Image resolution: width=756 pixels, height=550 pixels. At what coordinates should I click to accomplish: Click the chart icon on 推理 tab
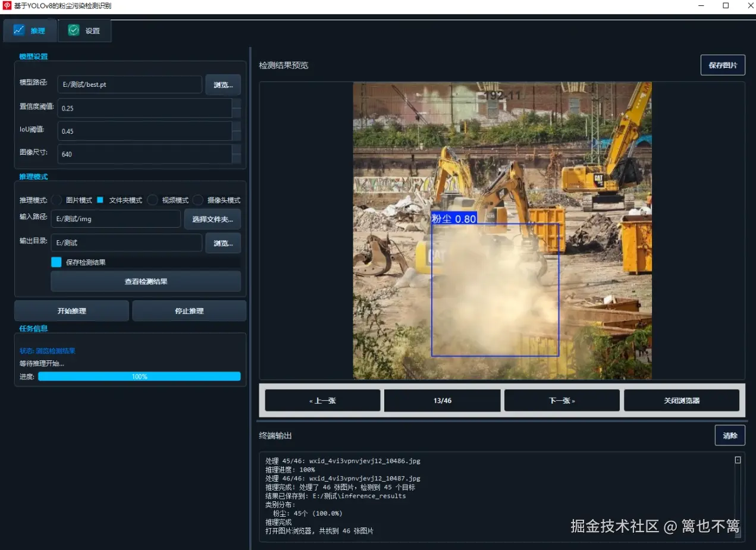click(19, 30)
